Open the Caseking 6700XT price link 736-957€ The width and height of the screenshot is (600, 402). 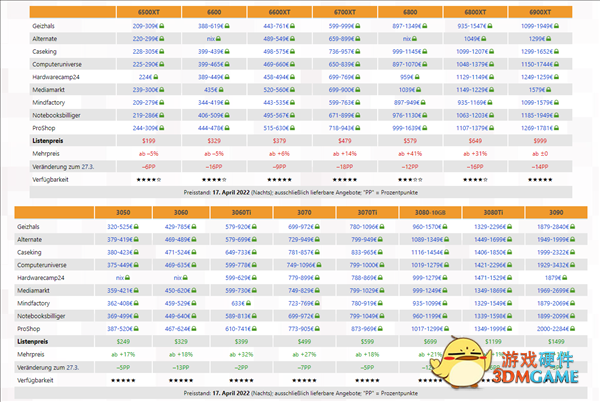342,51
